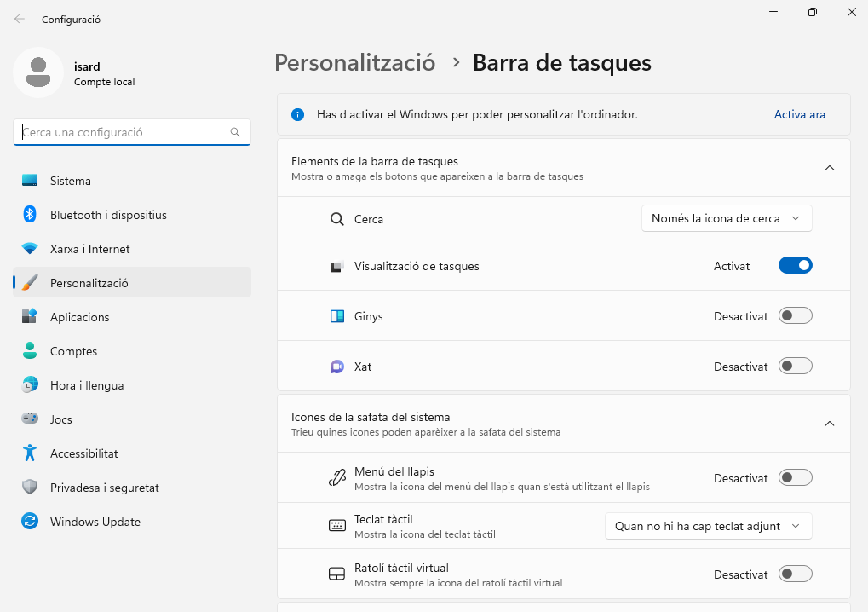868x612 pixels.
Task: Open the Comptes settings page
Action: [x=73, y=351]
